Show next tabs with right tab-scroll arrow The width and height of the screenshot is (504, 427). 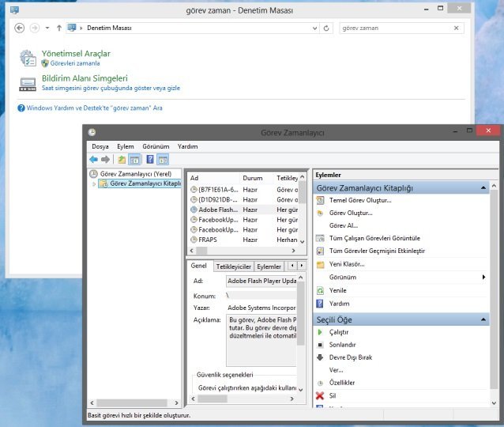302,266
